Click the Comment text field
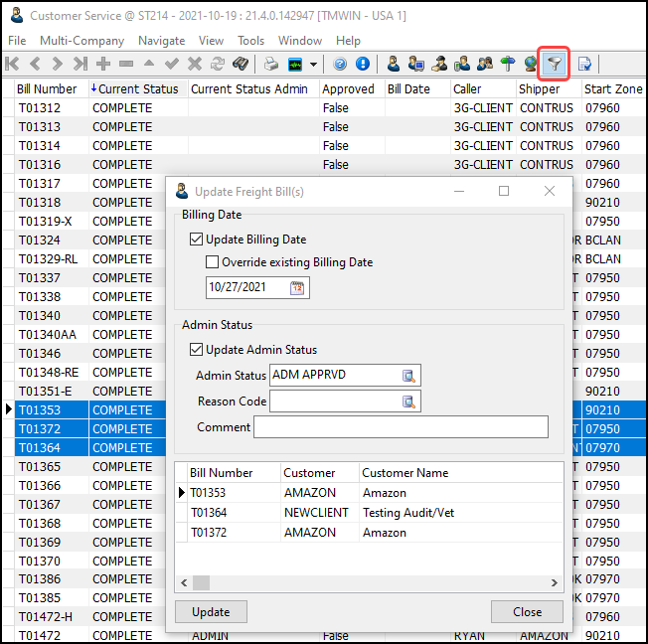 [401, 427]
